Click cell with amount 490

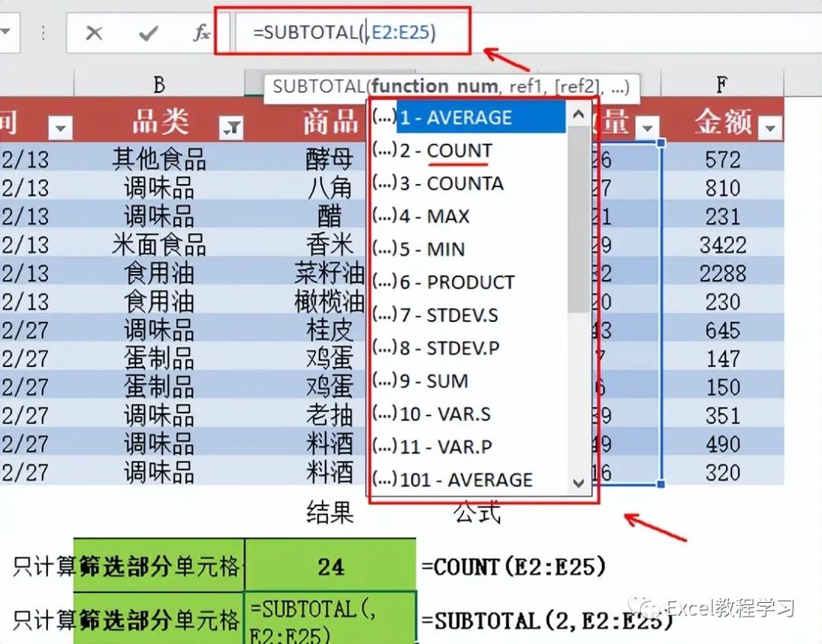pyautogui.click(x=723, y=443)
